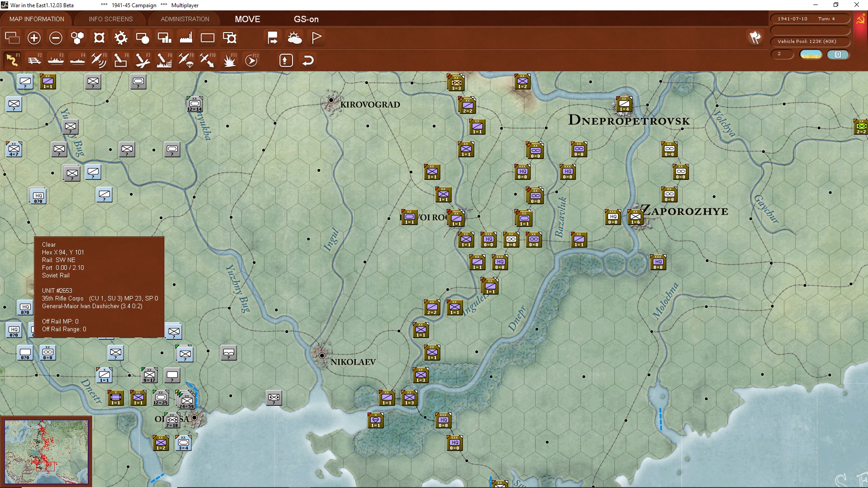The height and width of the screenshot is (488, 868).
Task: Show factories with the factory icon
Action: (x=186, y=38)
